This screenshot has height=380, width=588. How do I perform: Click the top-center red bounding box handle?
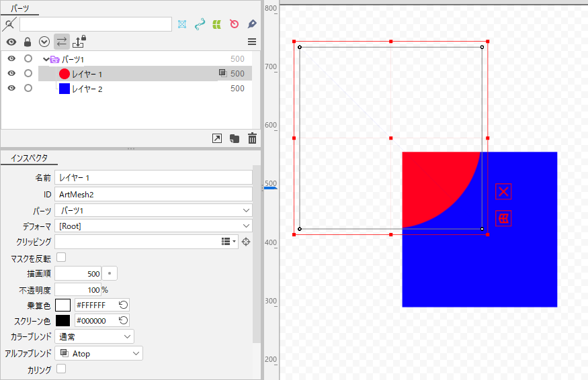click(390, 41)
